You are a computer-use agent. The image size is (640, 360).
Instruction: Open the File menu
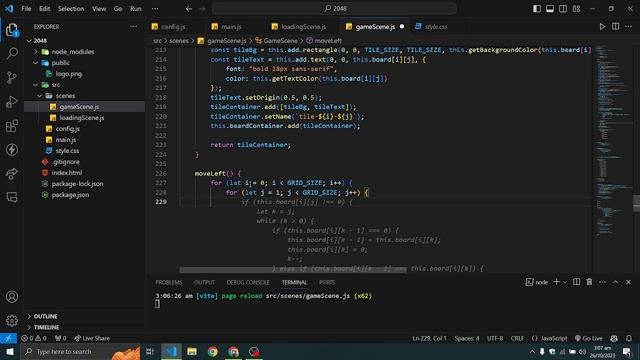click(26, 9)
